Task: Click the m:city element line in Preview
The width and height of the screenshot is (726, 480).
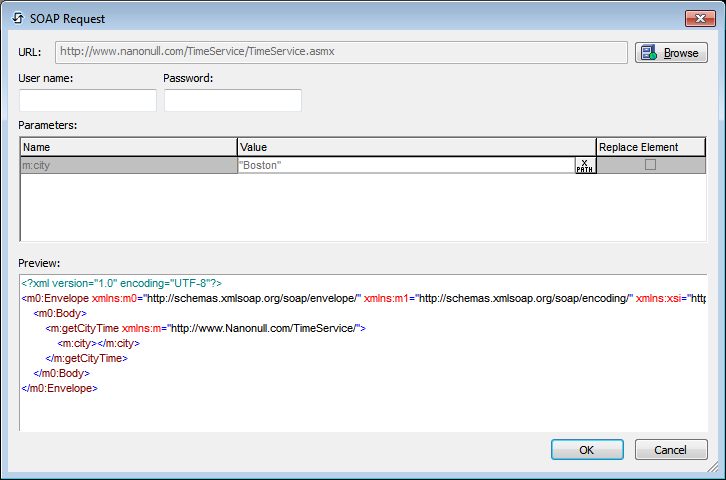Action: coord(98,343)
